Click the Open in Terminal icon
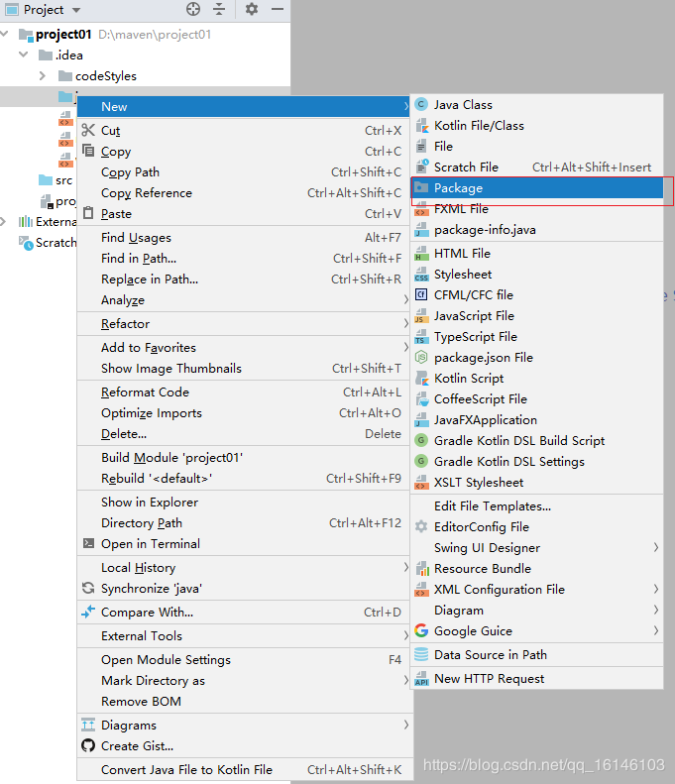Image resolution: width=675 pixels, height=784 pixels. tap(88, 543)
